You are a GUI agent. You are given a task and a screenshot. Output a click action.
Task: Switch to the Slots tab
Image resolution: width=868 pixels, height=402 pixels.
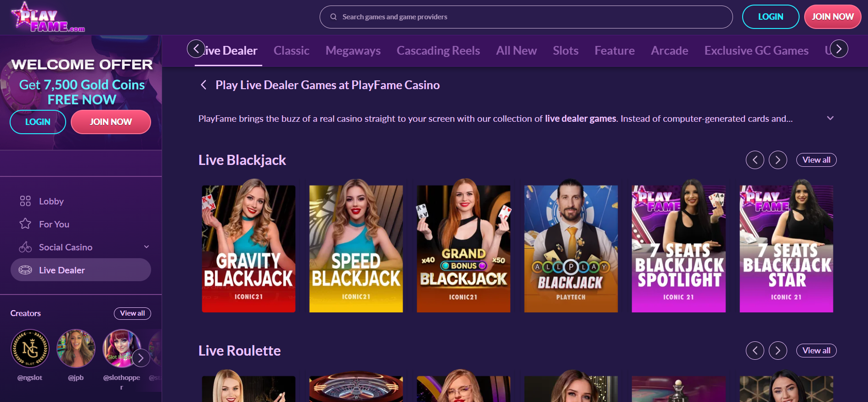coord(566,51)
